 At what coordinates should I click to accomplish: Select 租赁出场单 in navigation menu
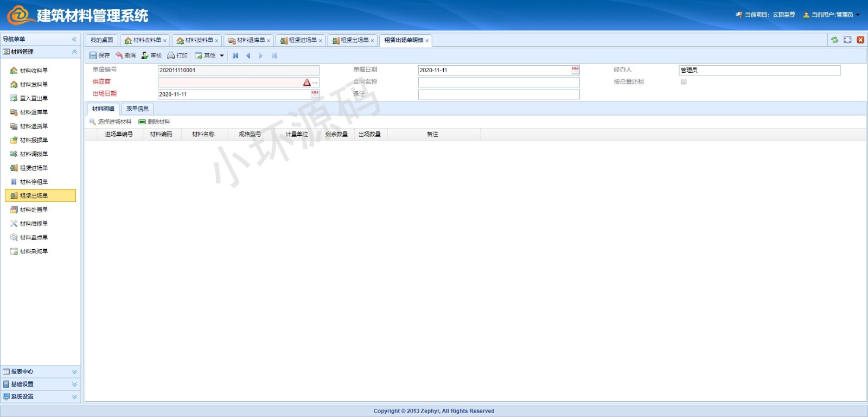[41, 195]
